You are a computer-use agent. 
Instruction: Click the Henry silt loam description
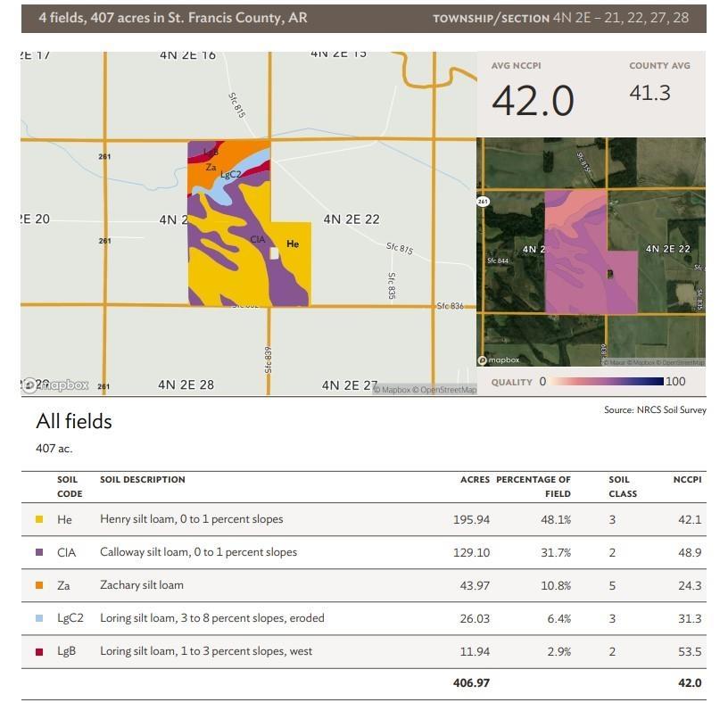click(x=191, y=519)
